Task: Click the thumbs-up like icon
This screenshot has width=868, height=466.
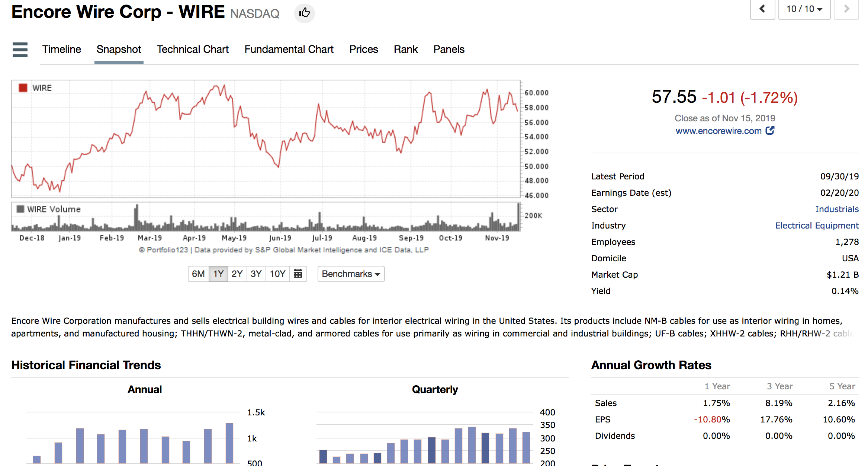Action: tap(304, 13)
